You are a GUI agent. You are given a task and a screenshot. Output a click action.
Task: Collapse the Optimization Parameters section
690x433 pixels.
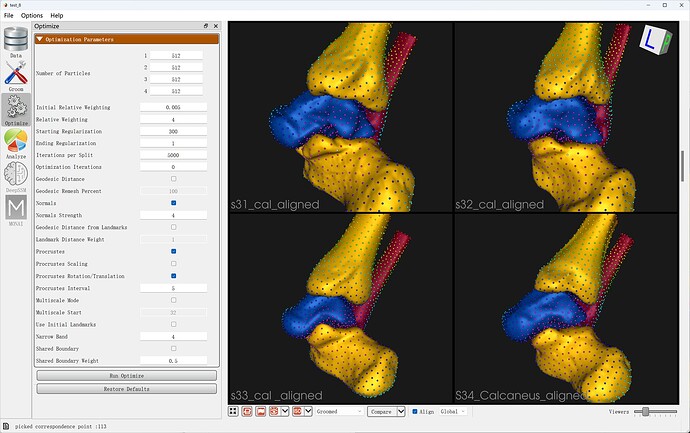tap(127, 39)
